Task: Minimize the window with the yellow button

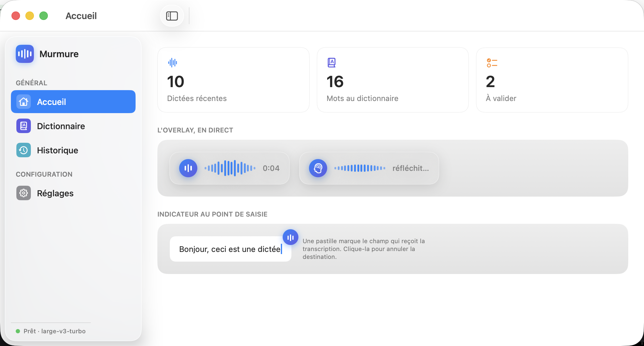Action: pyautogui.click(x=30, y=16)
